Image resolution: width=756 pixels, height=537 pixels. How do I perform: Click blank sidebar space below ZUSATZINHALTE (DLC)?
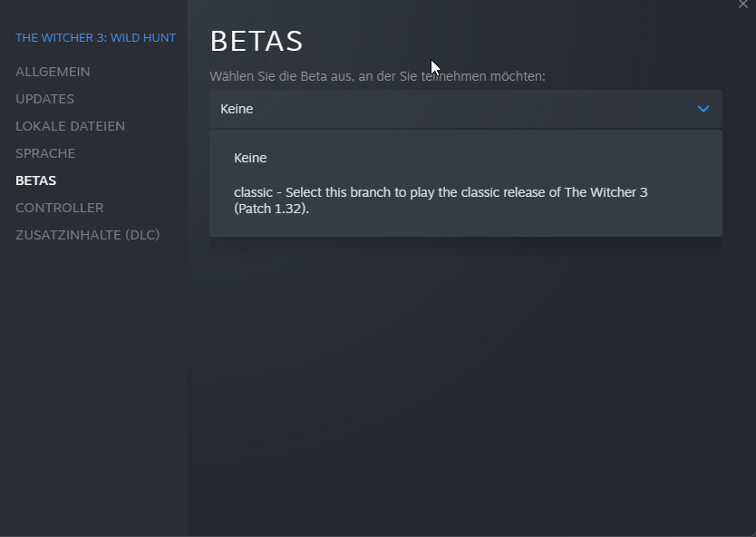coord(91,381)
